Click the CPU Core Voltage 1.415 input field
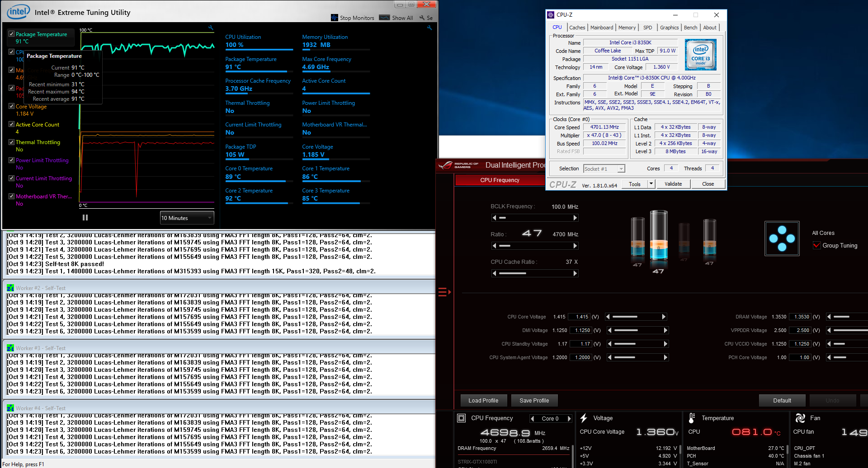 tap(580, 317)
